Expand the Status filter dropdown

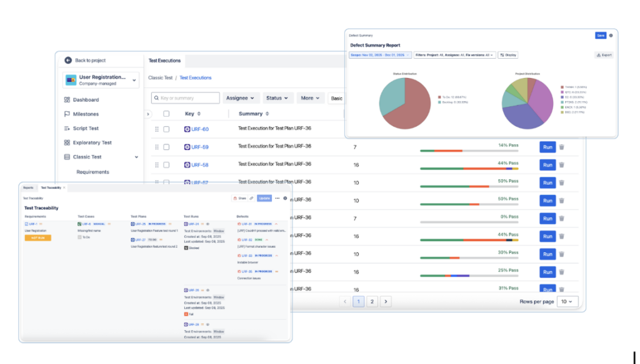[277, 98]
